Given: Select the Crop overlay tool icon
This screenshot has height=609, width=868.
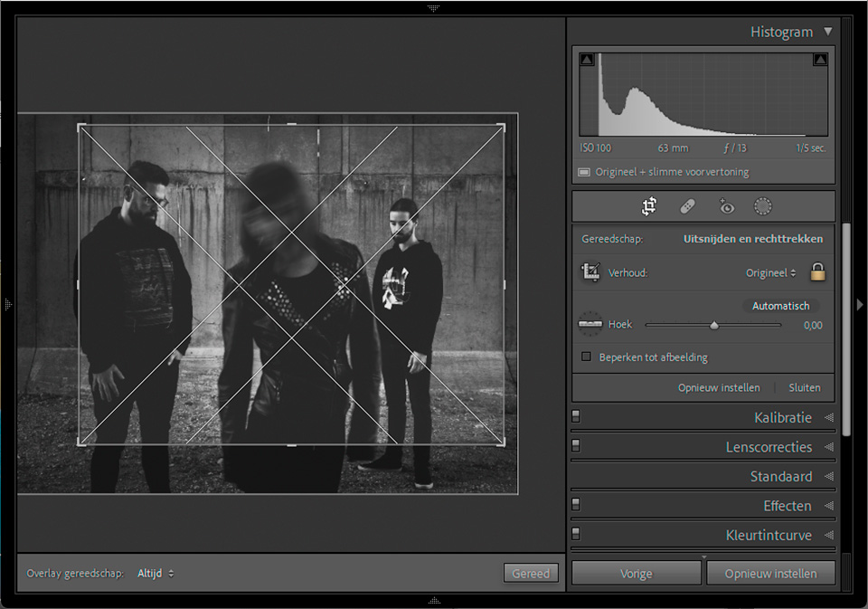Looking at the screenshot, I should (649, 206).
